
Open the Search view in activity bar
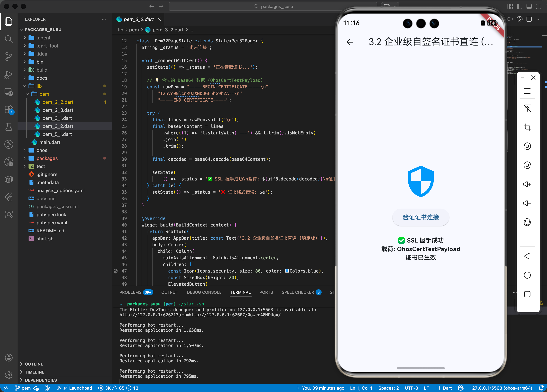[9, 39]
